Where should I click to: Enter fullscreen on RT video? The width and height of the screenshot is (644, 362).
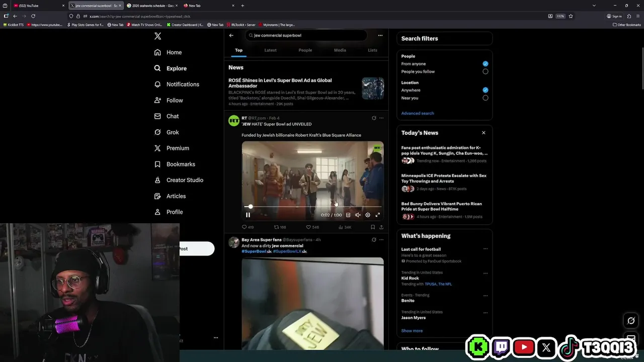coord(378,215)
